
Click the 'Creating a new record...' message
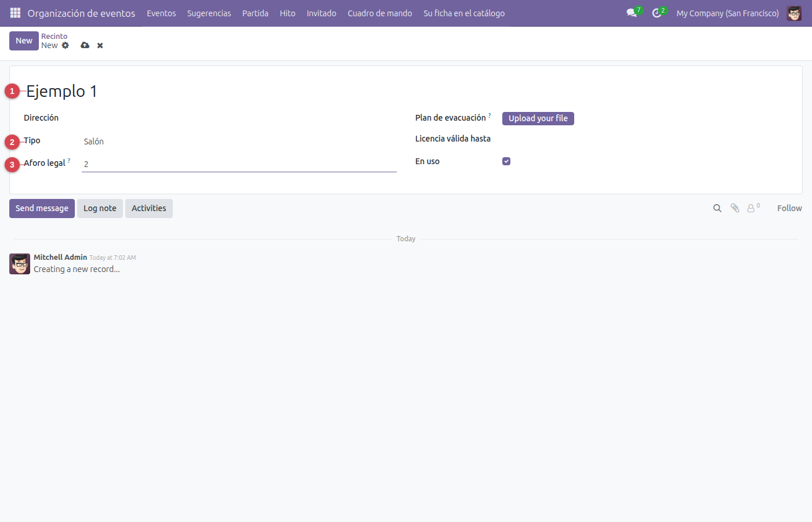click(x=77, y=269)
